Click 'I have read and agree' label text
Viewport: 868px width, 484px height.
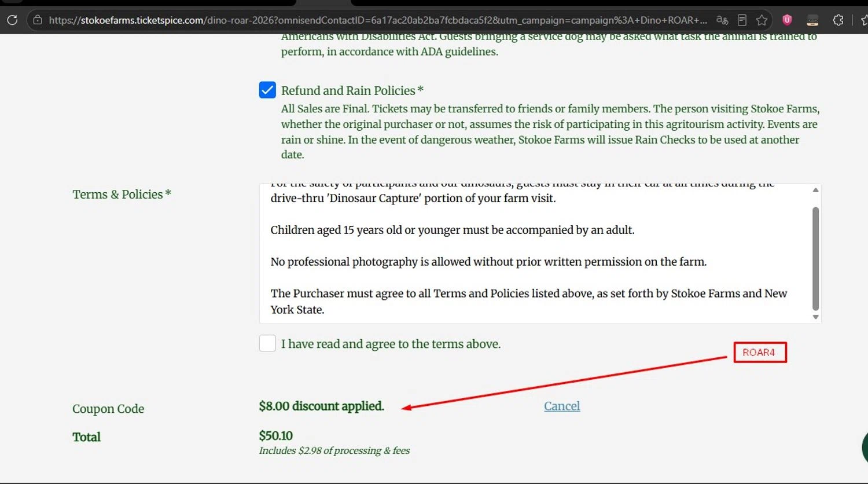(x=391, y=344)
